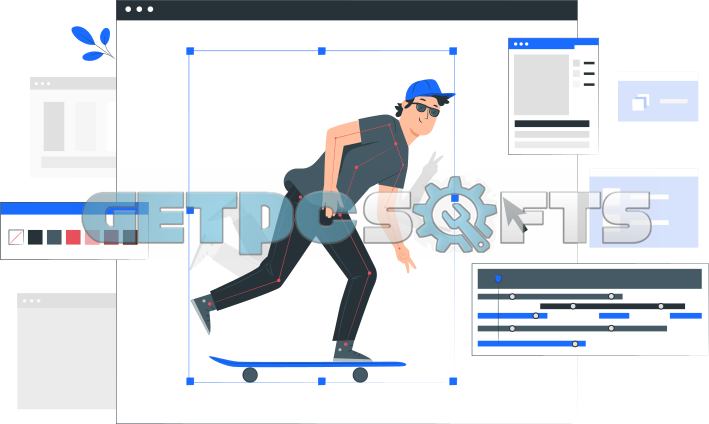Screen dimensions: 709x424
Task: Click the dark bar button in small preview window
Action: point(552,123)
